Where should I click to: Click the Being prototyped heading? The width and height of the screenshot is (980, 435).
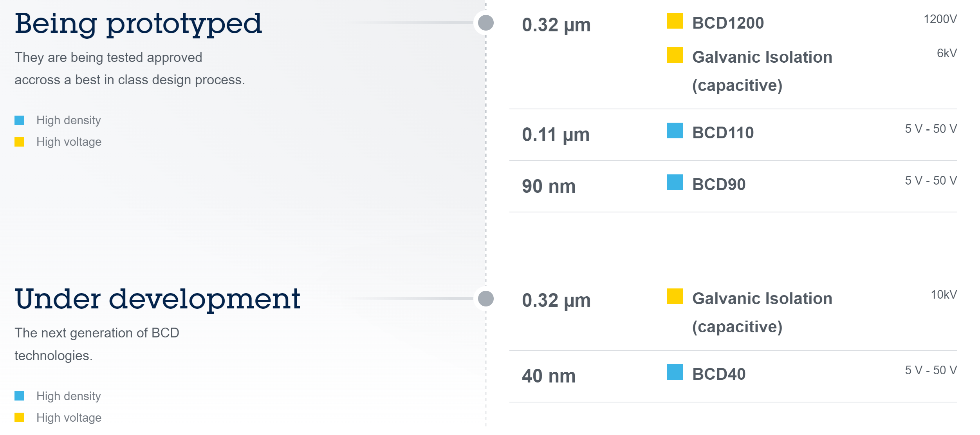[x=138, y=24]
